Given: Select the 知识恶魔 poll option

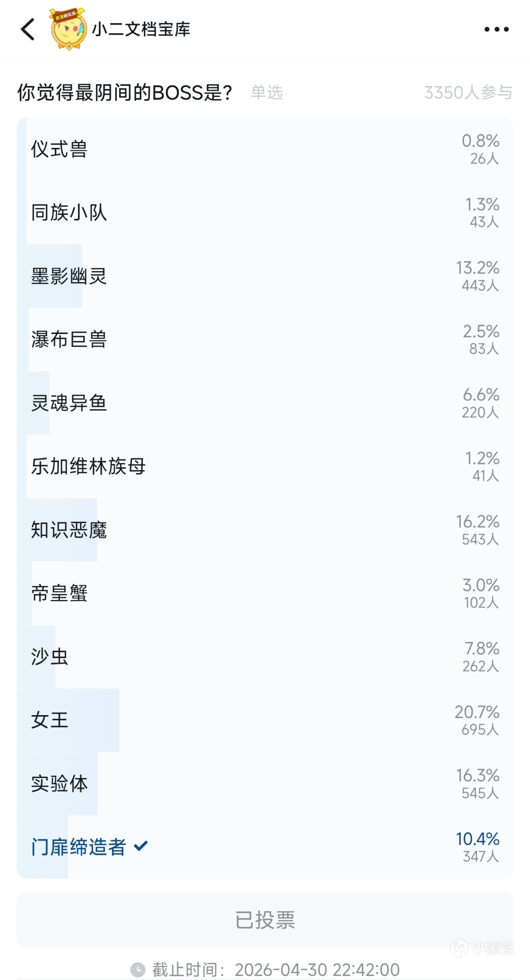Looking at the screenshot, I should [x=265, y=530].
